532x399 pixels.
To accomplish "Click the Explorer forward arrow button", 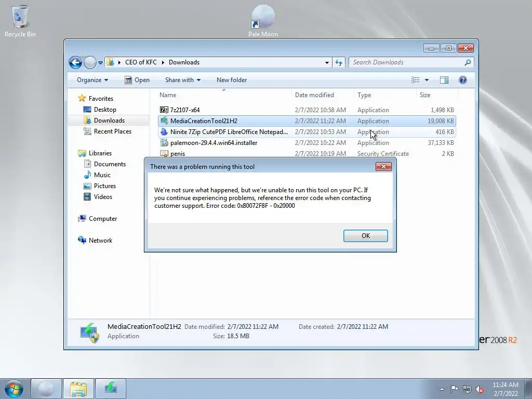I will [90, 62].
